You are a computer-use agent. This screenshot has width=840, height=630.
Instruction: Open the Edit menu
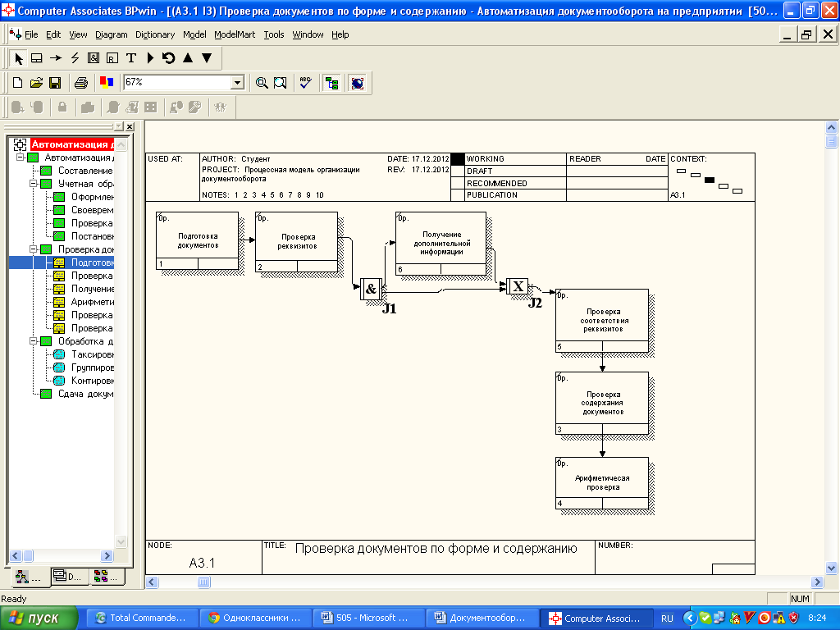click(53, 34)
